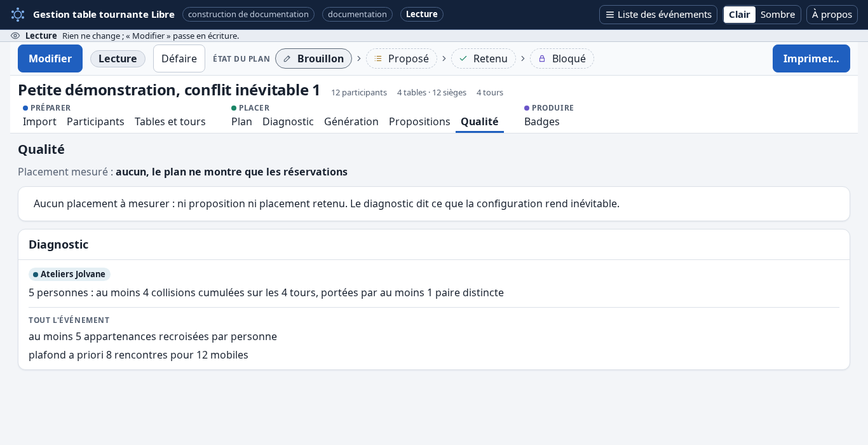
Task: Open the Génération tab
Action: pyautogui.click(x=351, y=121)
